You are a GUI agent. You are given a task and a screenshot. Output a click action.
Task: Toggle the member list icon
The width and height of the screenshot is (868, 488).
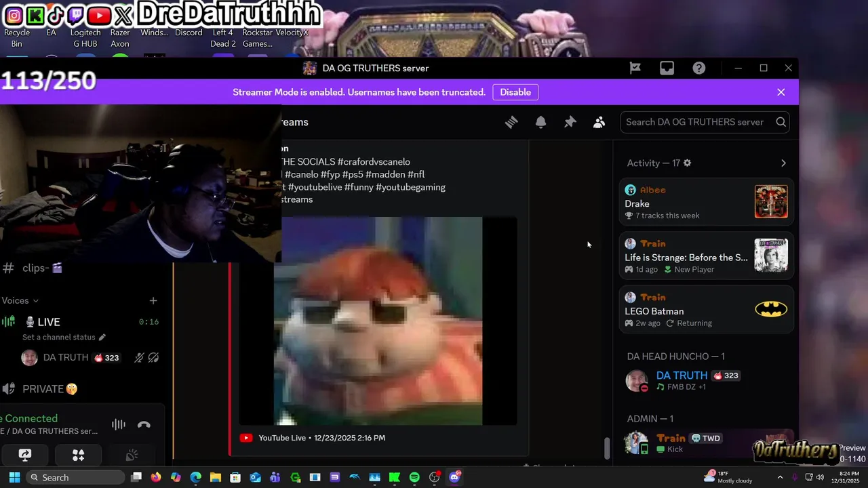pos(599,122)
